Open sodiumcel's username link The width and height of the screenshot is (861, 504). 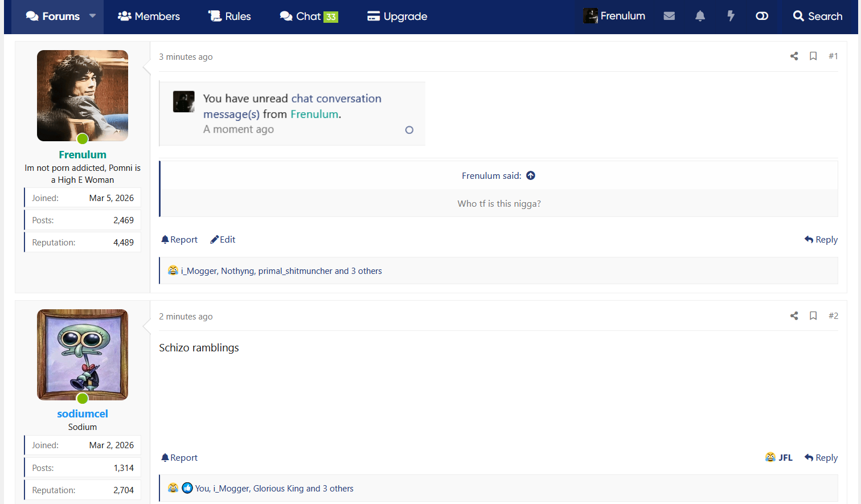click(x=83, y=414)
